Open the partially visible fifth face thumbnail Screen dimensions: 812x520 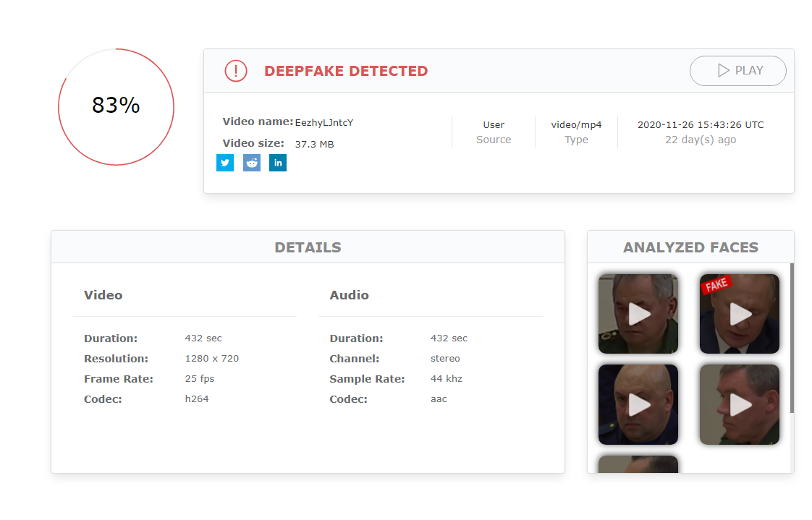(638, 464)
